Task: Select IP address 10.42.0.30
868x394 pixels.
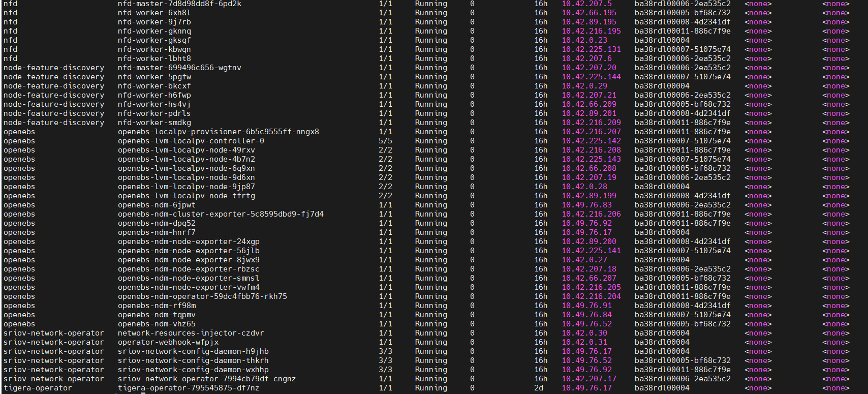Action: point(584,333)
